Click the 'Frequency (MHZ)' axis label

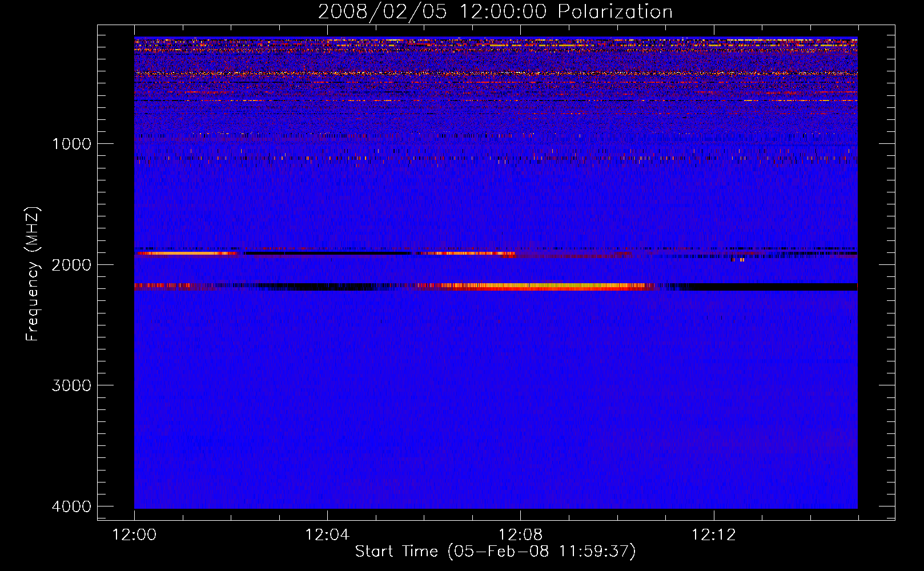[33, 274]
